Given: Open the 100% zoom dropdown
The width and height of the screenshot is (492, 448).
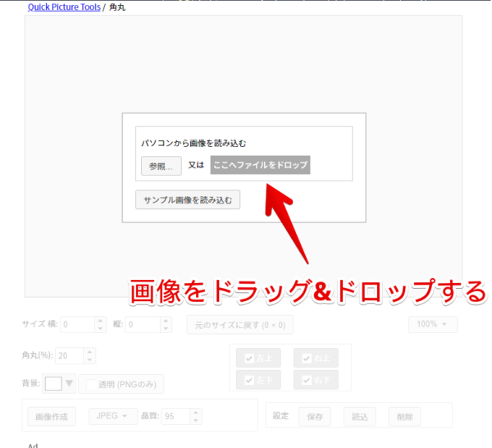Looking at the screenshot, I should click(x=432, y=324).
